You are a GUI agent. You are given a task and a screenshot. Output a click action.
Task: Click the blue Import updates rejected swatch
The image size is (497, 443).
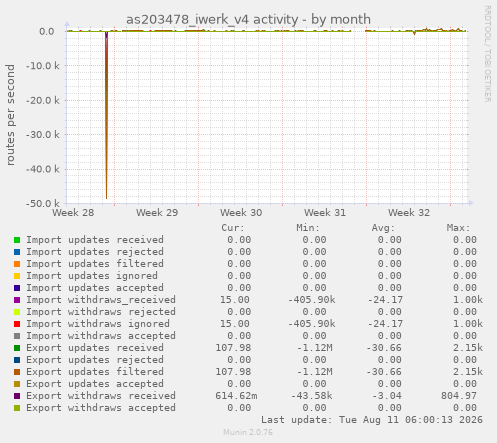(x=17, y=252)
